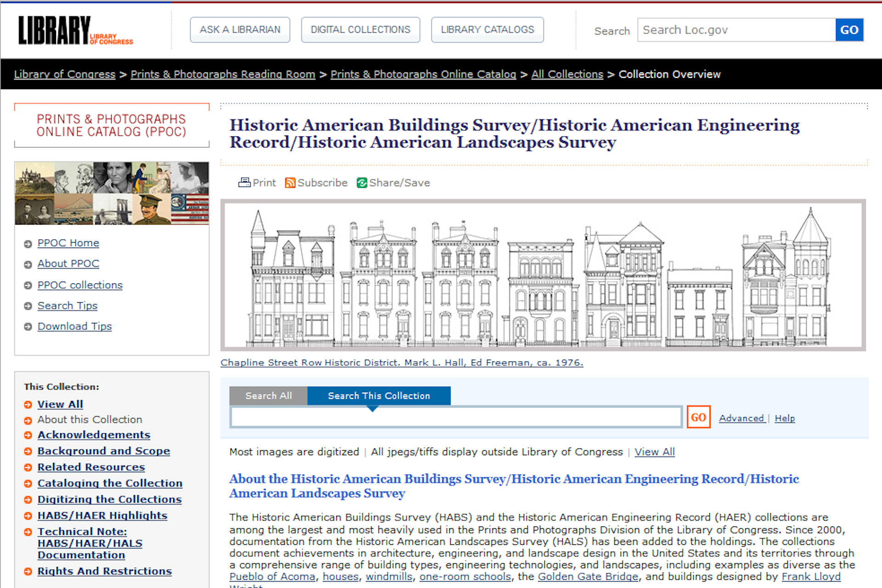The image size is (882, 588).
Task: Open Prints & Photographs Online Catalog breadcrumb
Action: click(423, 74)
